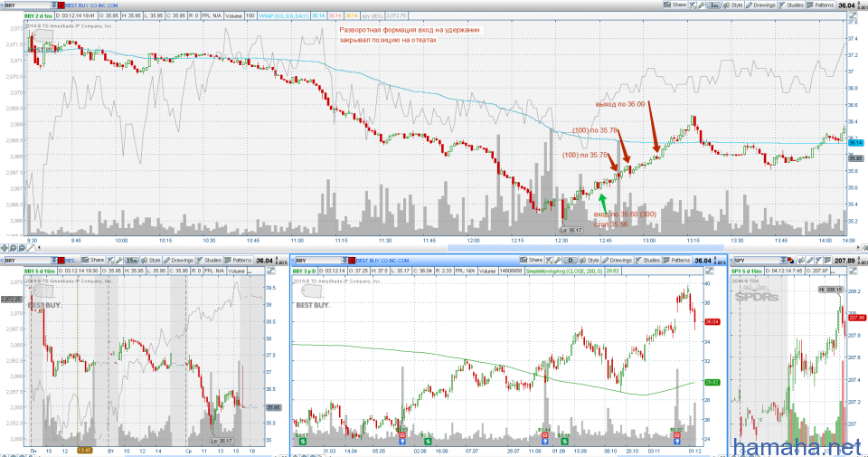This screenshot has height=457, width=868.
Task: Toggle scale icon in SPY chart corner
Action: coord(852,271)
